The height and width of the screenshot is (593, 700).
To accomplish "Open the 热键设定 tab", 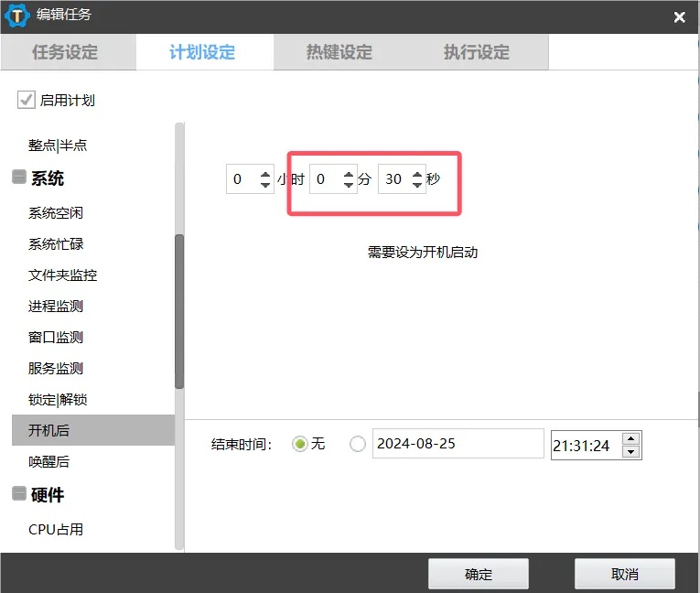I will pos(339,52).
